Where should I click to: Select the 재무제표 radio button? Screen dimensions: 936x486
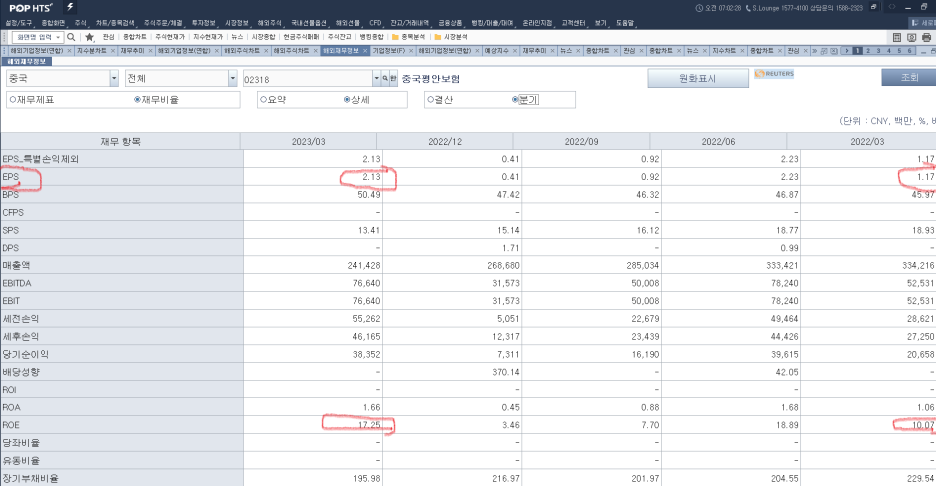13,100
